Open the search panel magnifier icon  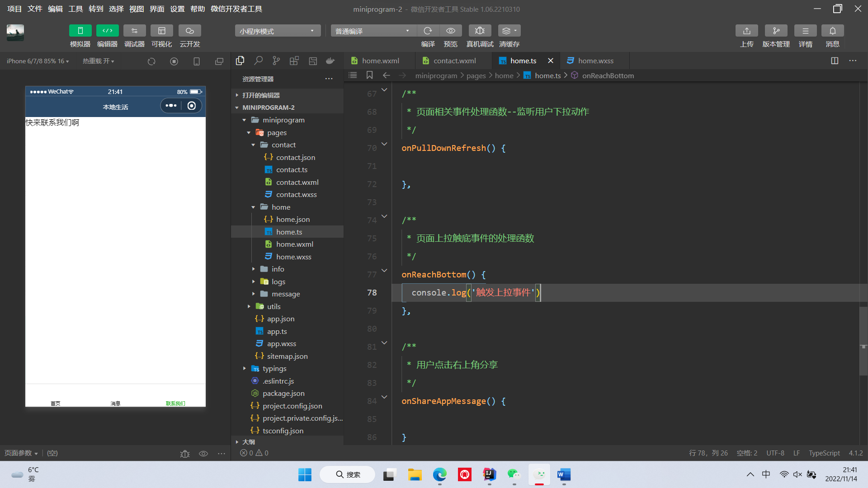click(x=258, y=61)
